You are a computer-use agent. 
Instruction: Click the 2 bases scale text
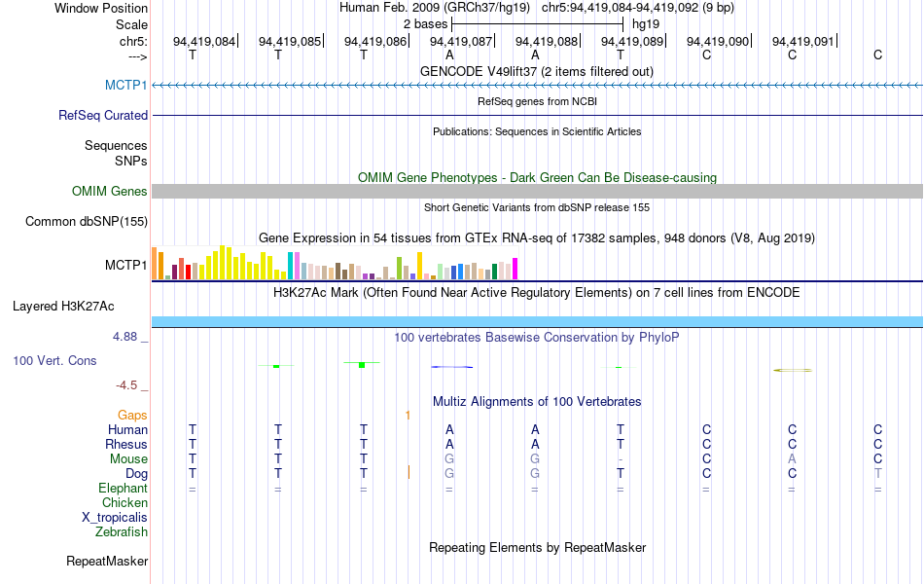[425, 24]
